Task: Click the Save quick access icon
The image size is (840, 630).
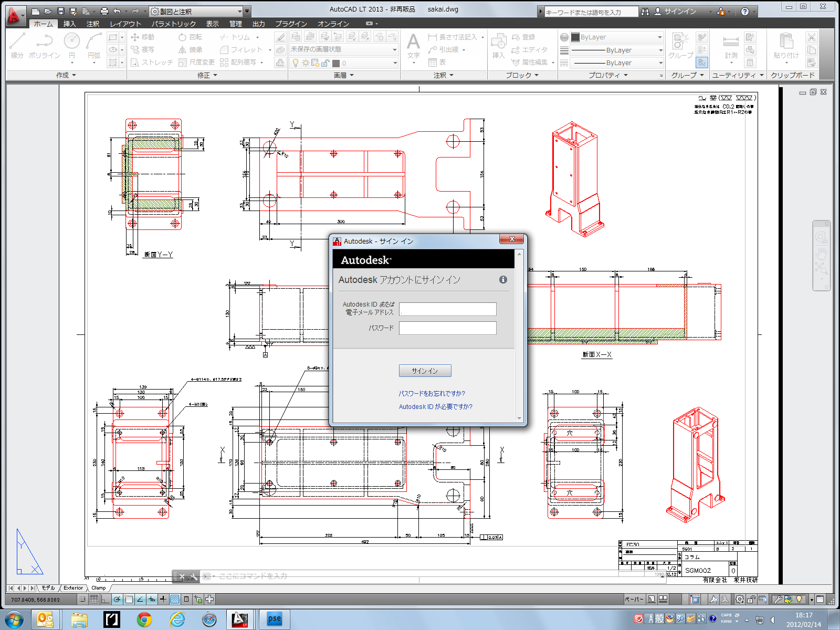Action: point(60,11)
